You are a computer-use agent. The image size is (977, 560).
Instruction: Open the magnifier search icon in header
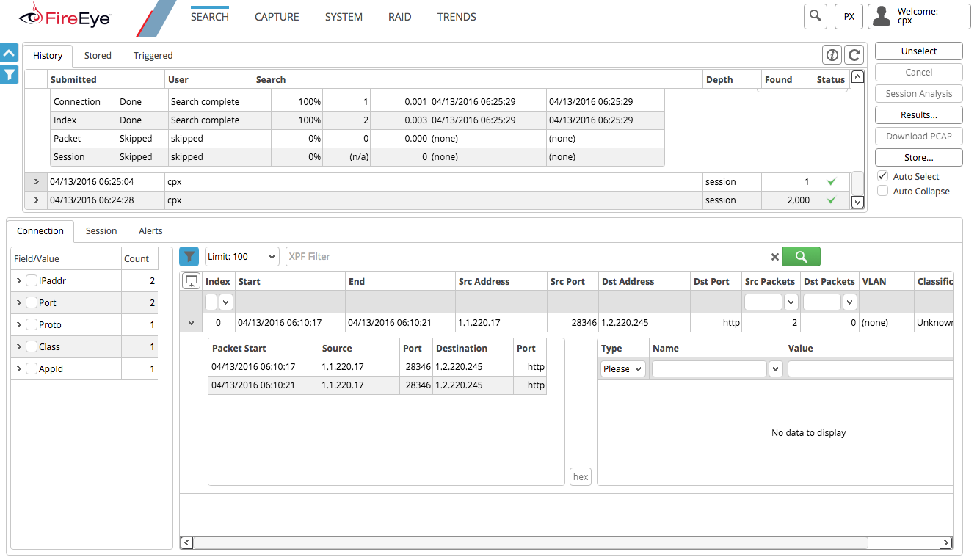pos(816,16)
